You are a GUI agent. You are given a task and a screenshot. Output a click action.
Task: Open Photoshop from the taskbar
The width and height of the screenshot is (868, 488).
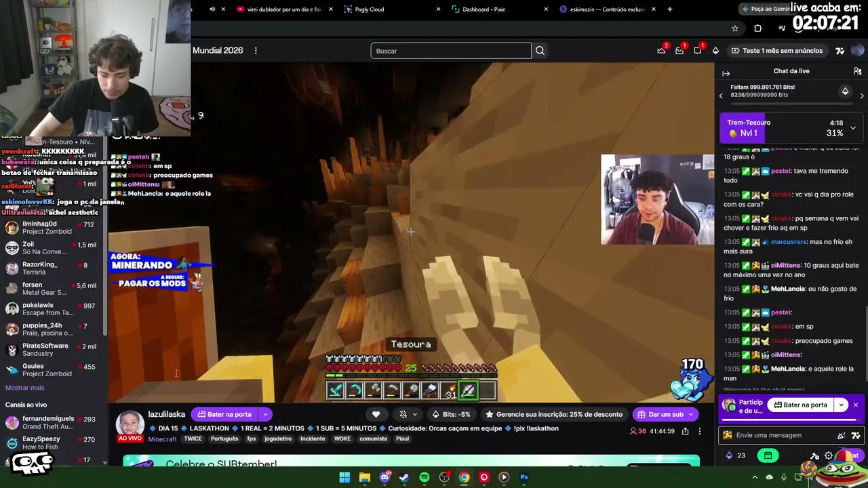(524, 477)
